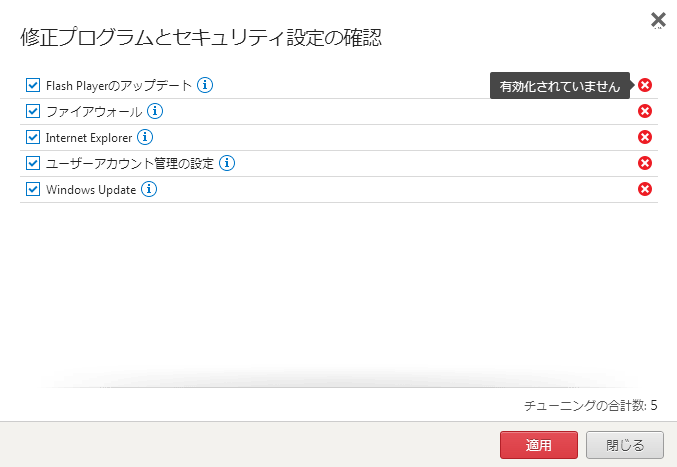Click info icon beside ファイアウォール
This screenshot has width=677, height=467.
[155, 111]
